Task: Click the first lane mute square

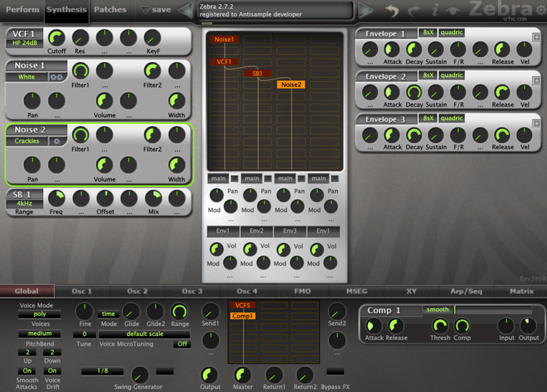Action: tap(235, 179)
